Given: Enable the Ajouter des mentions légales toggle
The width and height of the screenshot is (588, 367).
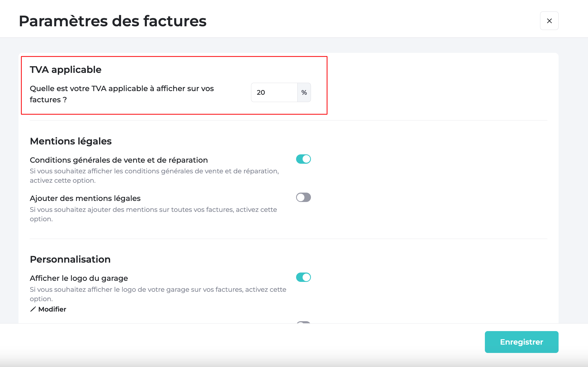Looking at the screenshot, I should [303, 197].
